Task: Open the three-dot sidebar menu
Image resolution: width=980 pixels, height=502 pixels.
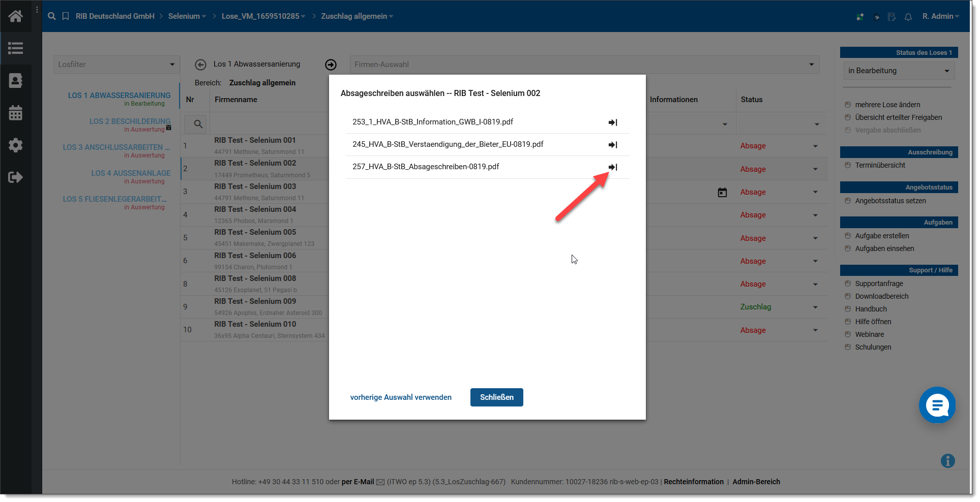Action: coord(37,10)
